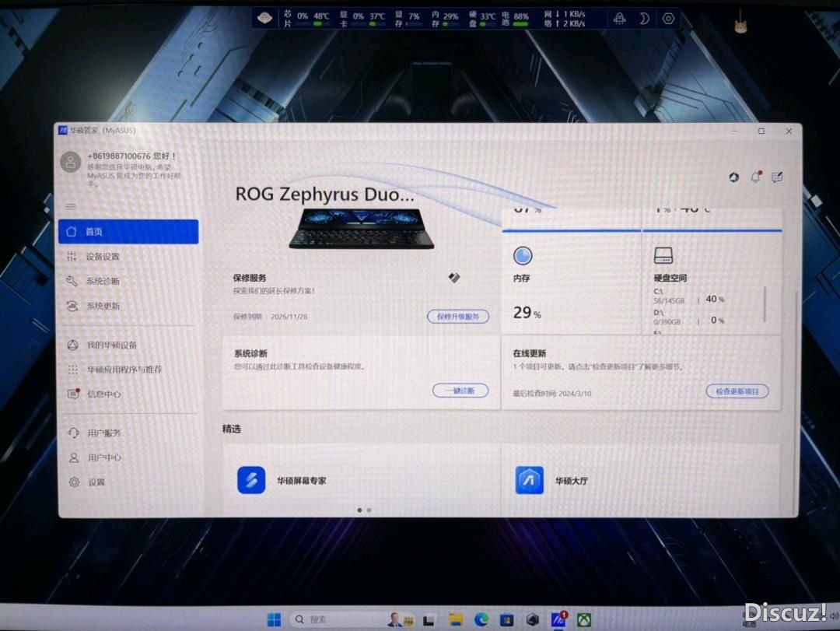The width and height of the screenshot is (840, 631).
Task: Click the D:\ 0/390GB drive entry
Action: (x=689, y=317)
